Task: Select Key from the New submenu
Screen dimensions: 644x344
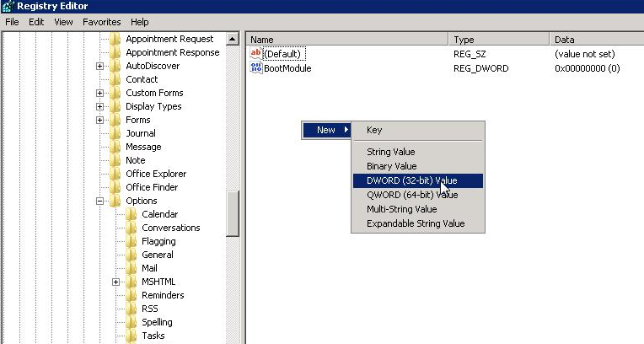Action: tap(418, 130)
